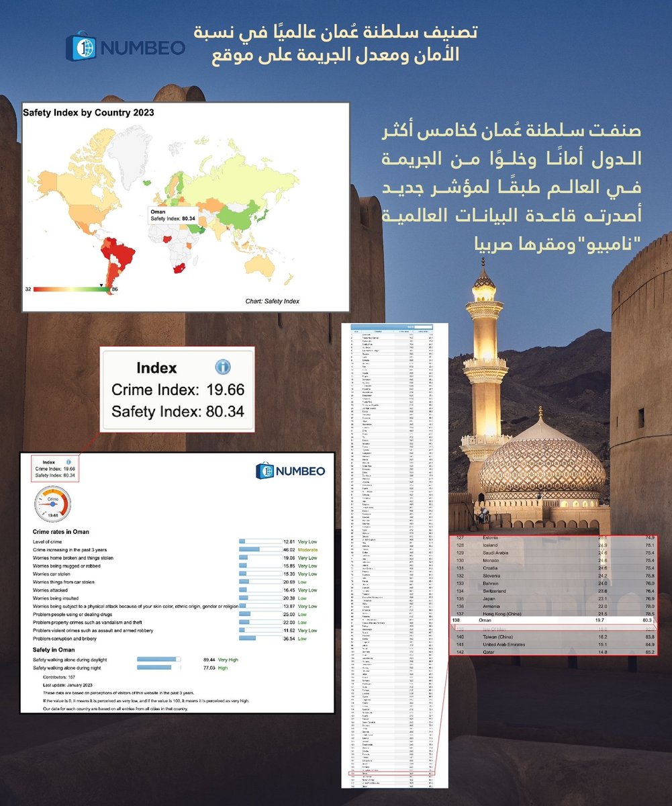
Task: Click the Monaco row in the ranking table
Action: tap(555, 560)
